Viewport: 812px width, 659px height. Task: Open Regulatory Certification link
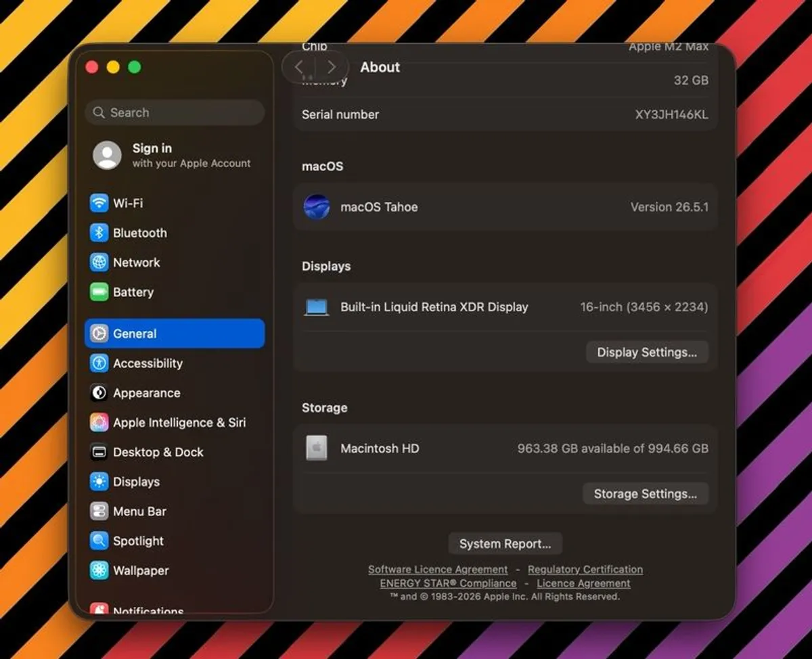tap(585, 570)
